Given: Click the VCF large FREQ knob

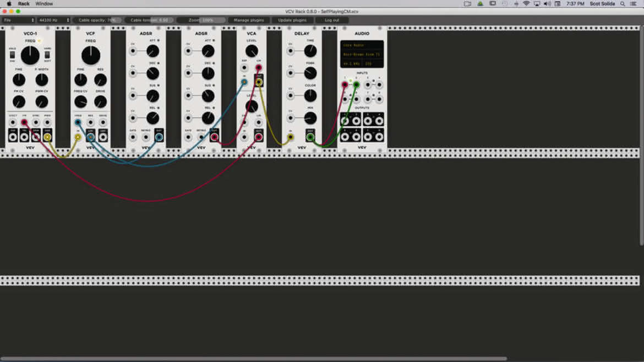Looking at the screenshot, I should (x=91, y=55).
